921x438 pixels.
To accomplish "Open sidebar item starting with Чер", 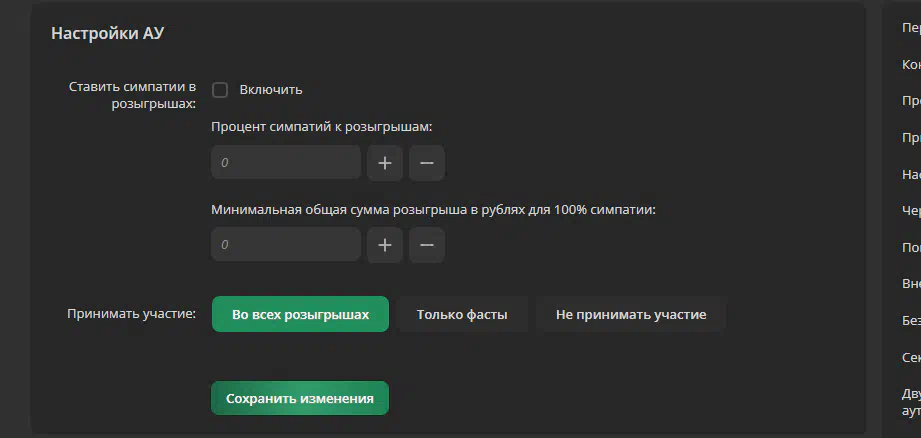I will click(911, 211).
